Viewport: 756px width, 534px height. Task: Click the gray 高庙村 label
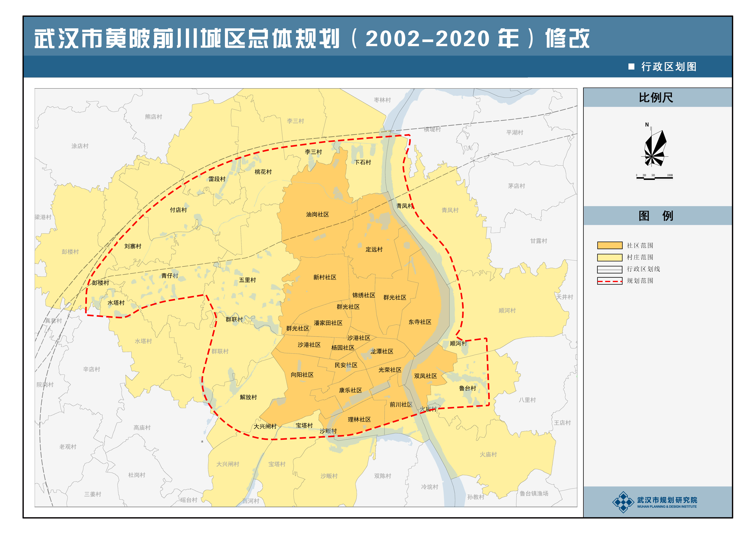[142, 427]
